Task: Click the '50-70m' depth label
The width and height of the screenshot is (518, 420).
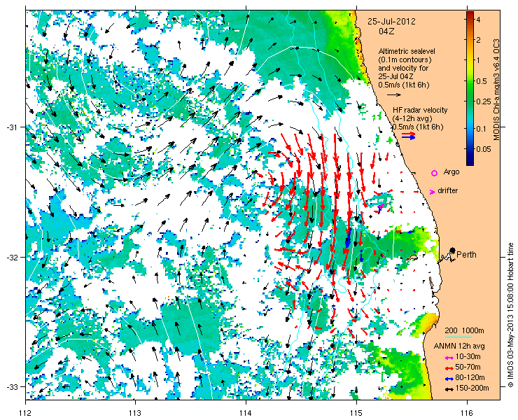Action: pos(468,367)
